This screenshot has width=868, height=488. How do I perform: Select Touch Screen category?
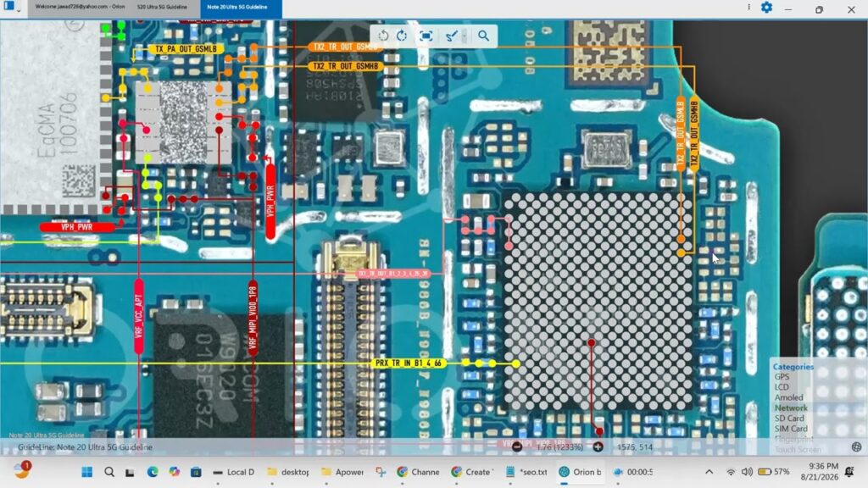pos(798,449)
